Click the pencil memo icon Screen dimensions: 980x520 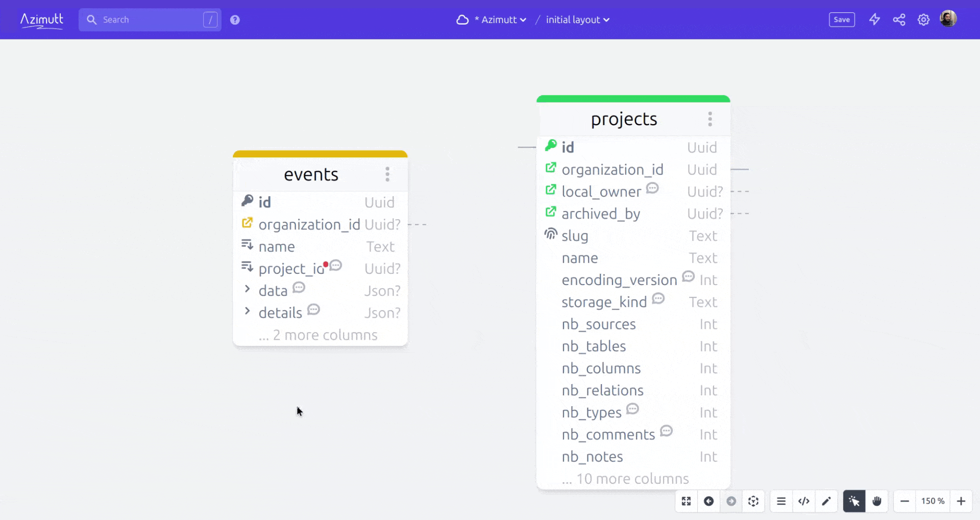(x=826, y=501)
